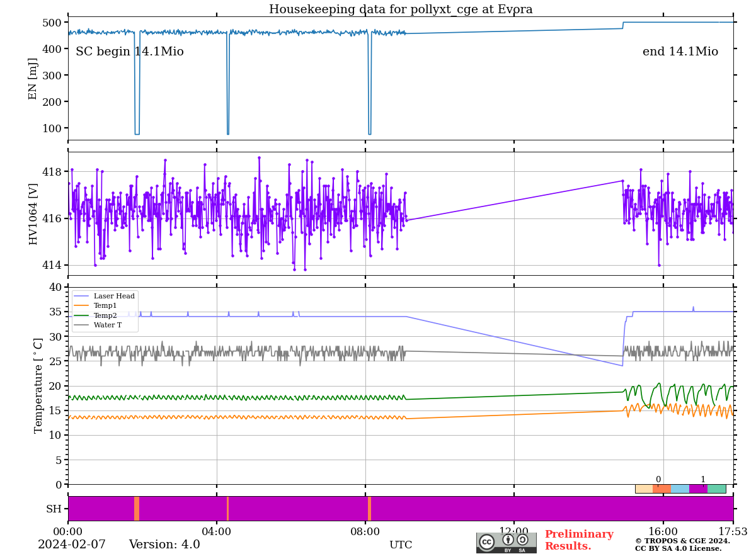
Task: Click the 'HV1064 [V]' axis label
Action: 33,213
